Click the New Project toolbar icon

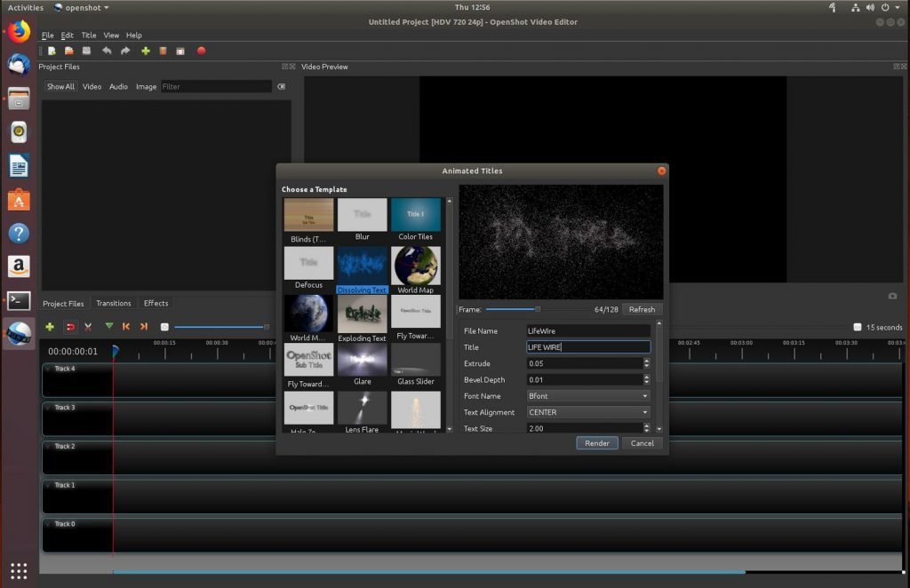point(52,51)
